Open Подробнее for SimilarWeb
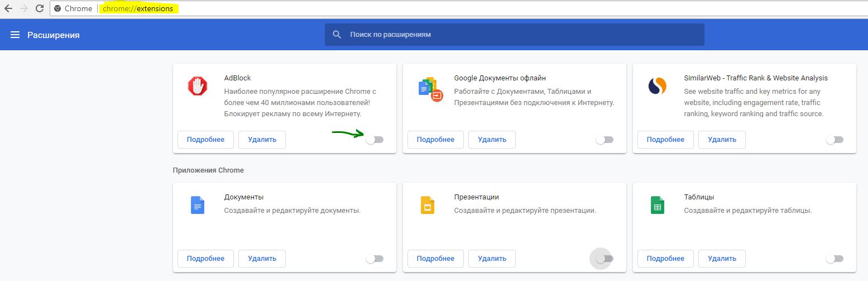The height and width of the screenshot is (281, 868). [x=665, y=140]
